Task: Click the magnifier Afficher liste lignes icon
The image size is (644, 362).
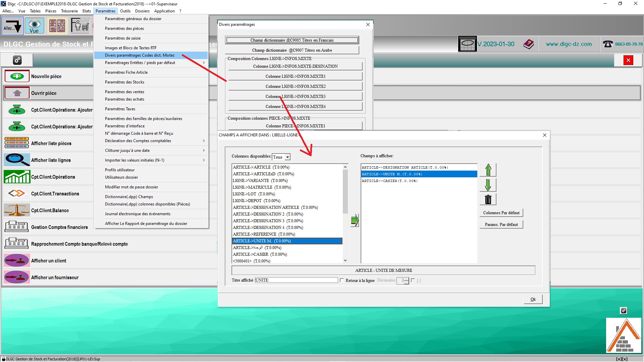Action: pyautogui.click(x=17, y=160)
